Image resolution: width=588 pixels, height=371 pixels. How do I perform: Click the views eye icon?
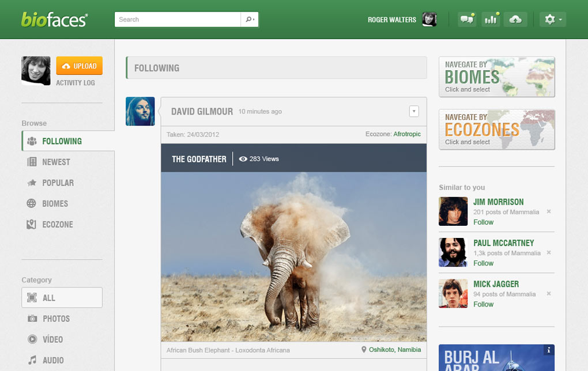click(243, 159)
